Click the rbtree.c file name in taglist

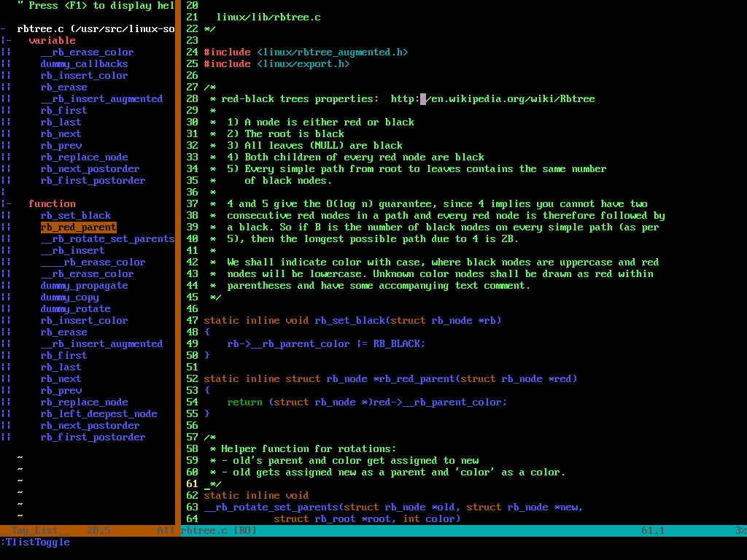(x=41, y=29)
